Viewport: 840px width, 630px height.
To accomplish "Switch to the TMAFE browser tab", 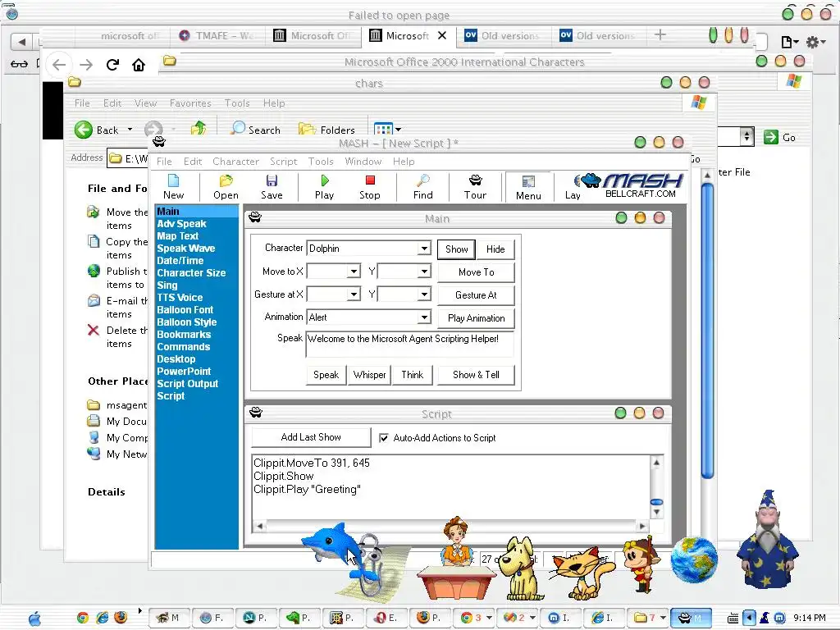I will (217, 36).
